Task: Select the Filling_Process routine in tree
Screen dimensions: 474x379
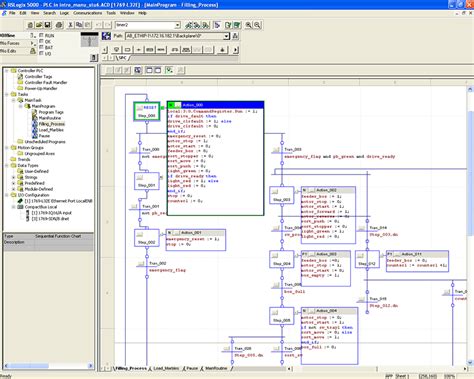Action: click(x=51, y=124)
